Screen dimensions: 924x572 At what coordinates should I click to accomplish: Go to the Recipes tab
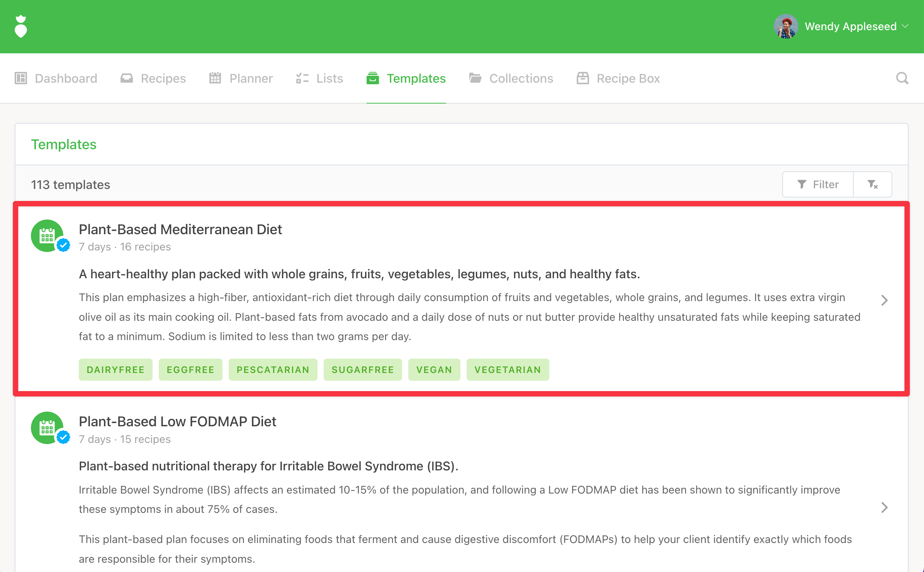[153, 78]
